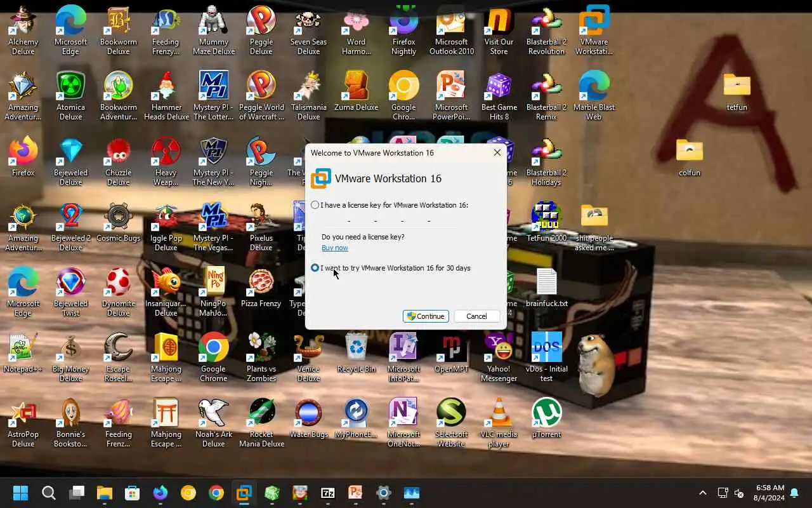Open the Iggle Pop Deluxe shortcut
This screenshot has height=508, width=812.
pos(166,227)
